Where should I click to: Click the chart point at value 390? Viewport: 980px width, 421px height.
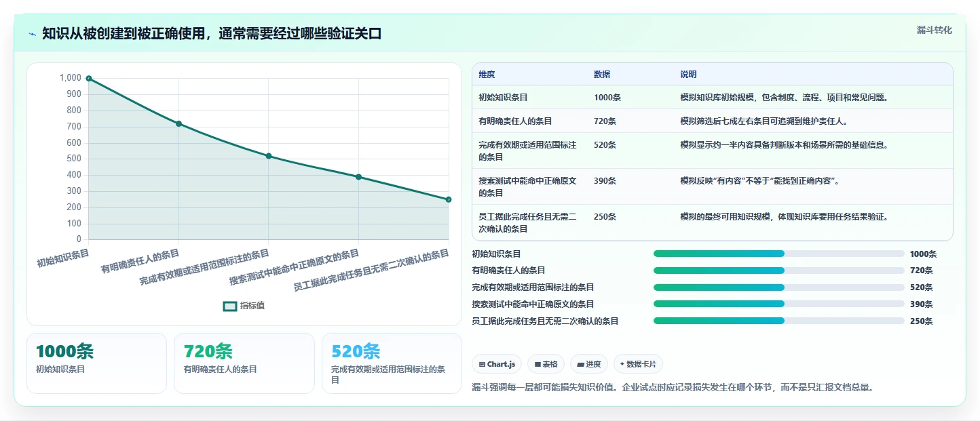pos(358,177)
